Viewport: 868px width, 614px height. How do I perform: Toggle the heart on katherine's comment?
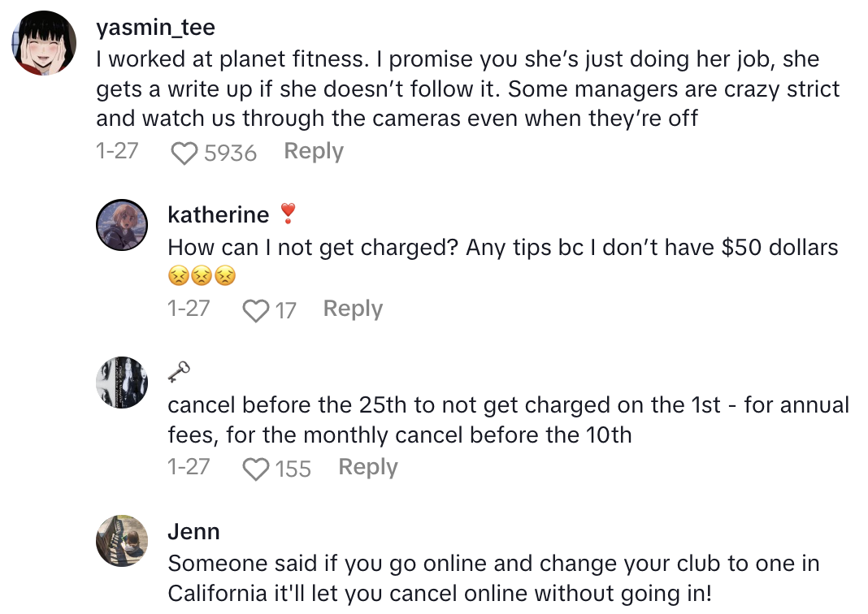(256, 310)
